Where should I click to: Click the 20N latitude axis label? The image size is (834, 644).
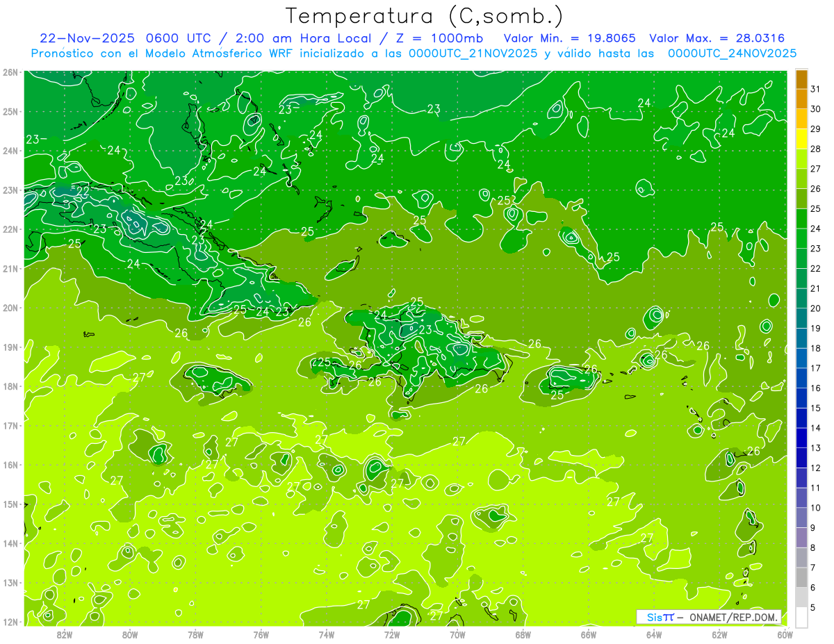click(x=10, y=308)
